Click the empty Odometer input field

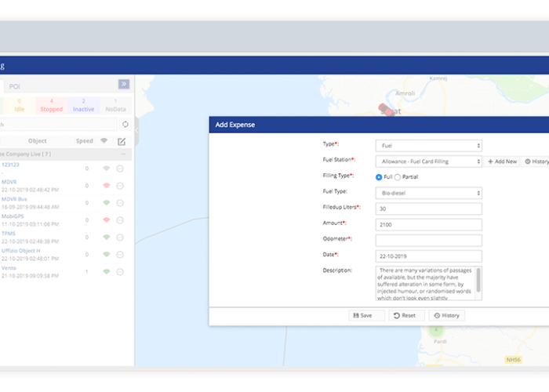tap(428, 240)
